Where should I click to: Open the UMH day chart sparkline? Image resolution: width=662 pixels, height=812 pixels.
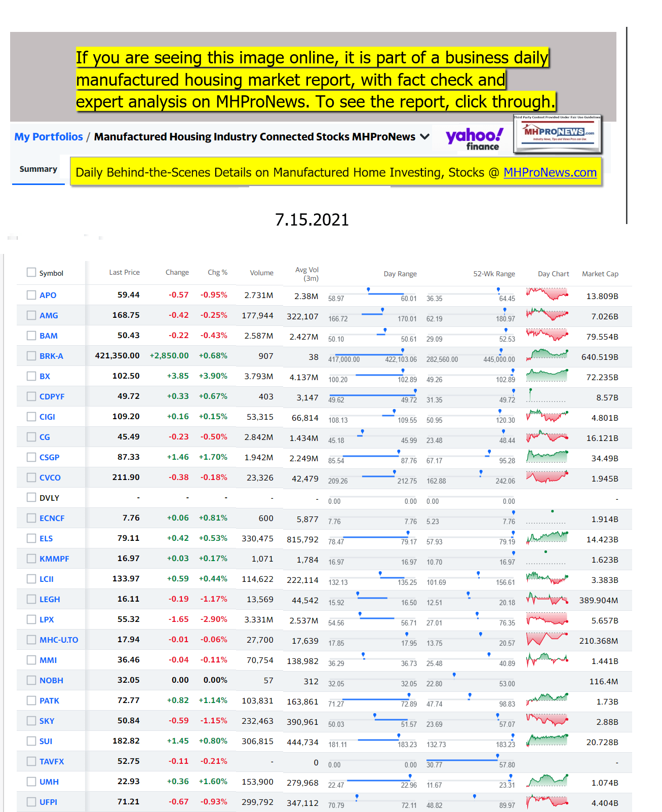coord(547,781)
